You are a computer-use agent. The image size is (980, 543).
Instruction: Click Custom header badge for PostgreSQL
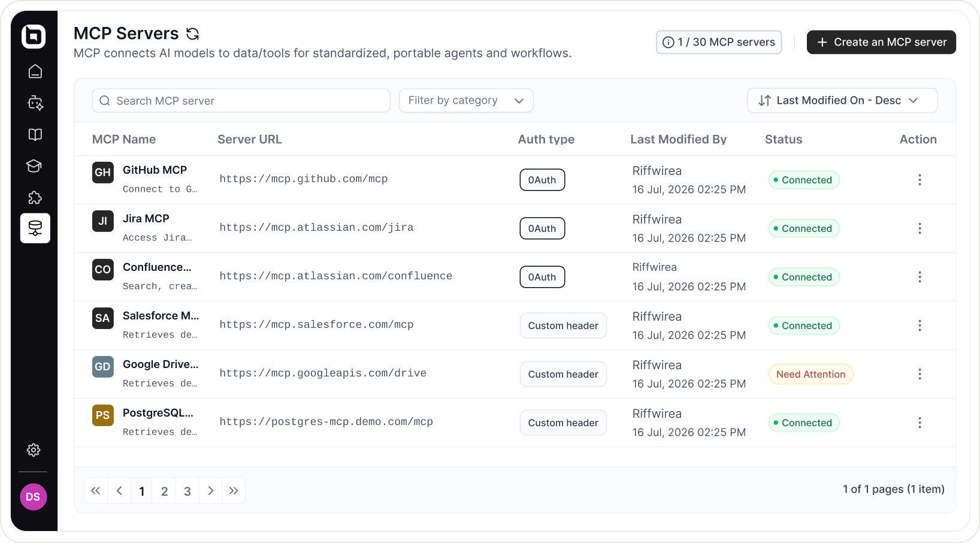(563, 423)
